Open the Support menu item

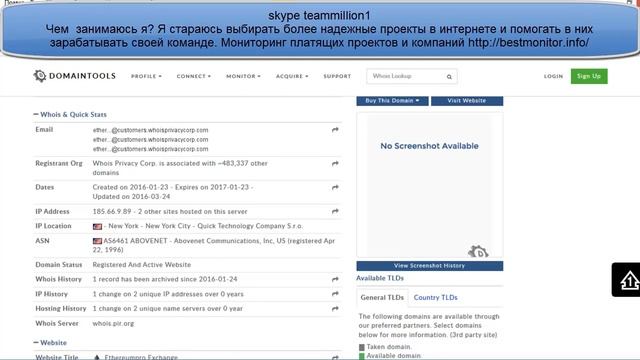(x=337, y=76)
